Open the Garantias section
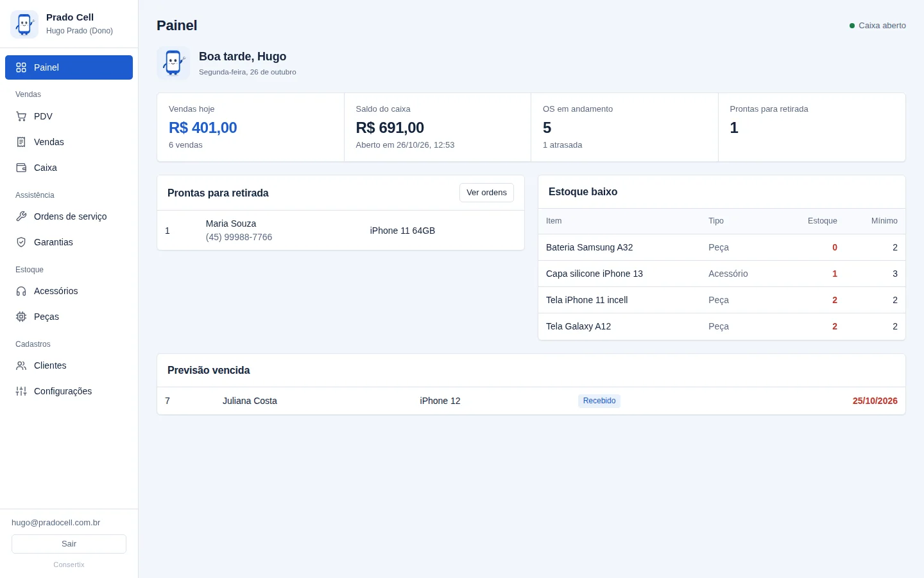 point(69,242)
